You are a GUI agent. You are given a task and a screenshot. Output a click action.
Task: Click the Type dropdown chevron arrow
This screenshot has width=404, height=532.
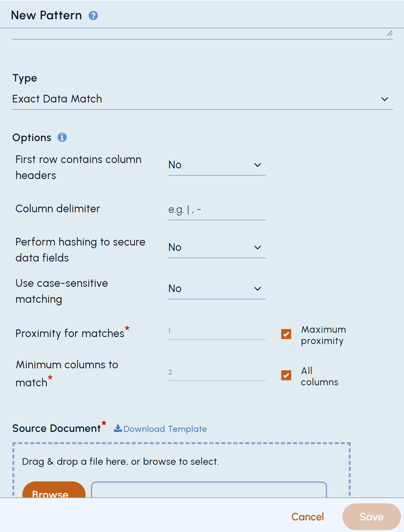pos(384,99)
